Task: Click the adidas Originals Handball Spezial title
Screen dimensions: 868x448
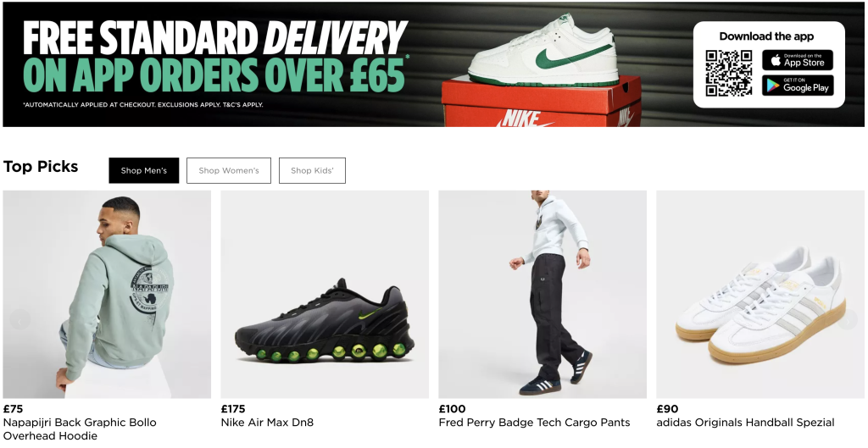Action: click(x=745, y=423)
